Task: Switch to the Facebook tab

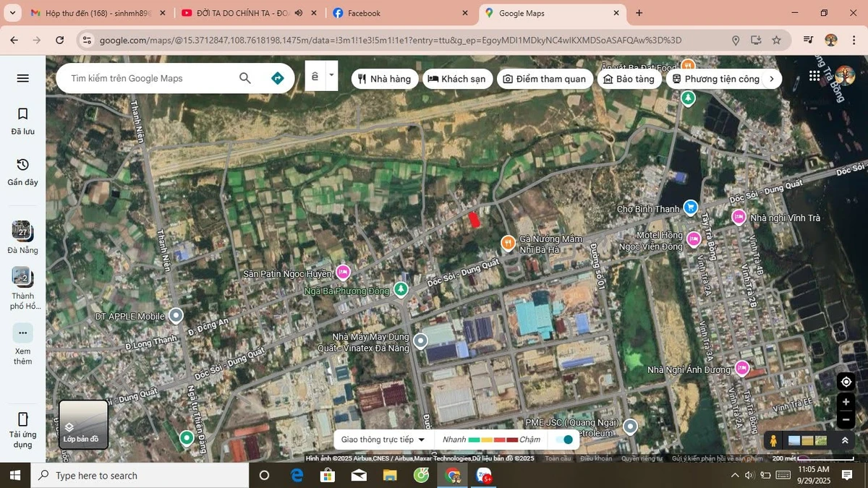Action: coord(399,13)
